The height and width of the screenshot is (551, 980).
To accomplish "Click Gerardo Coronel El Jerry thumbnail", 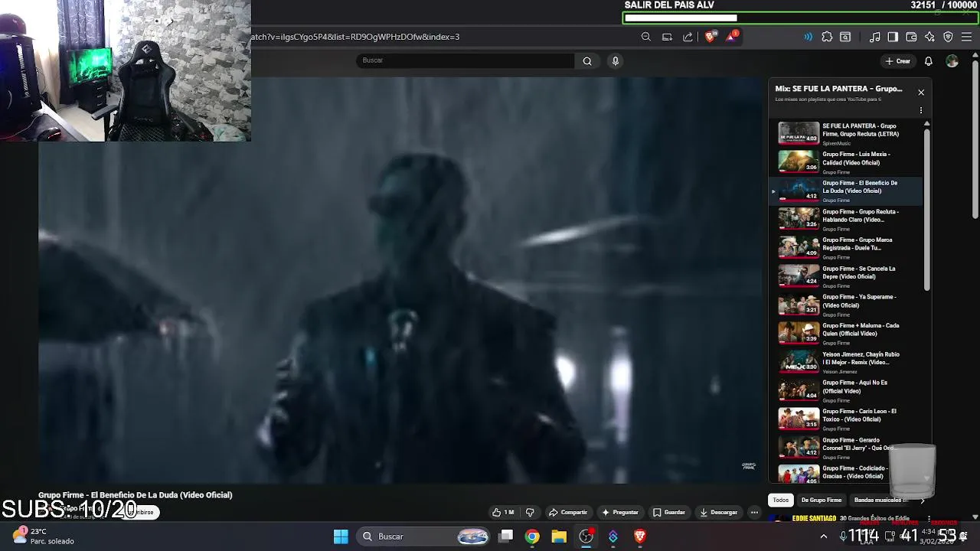I will 799,448.
